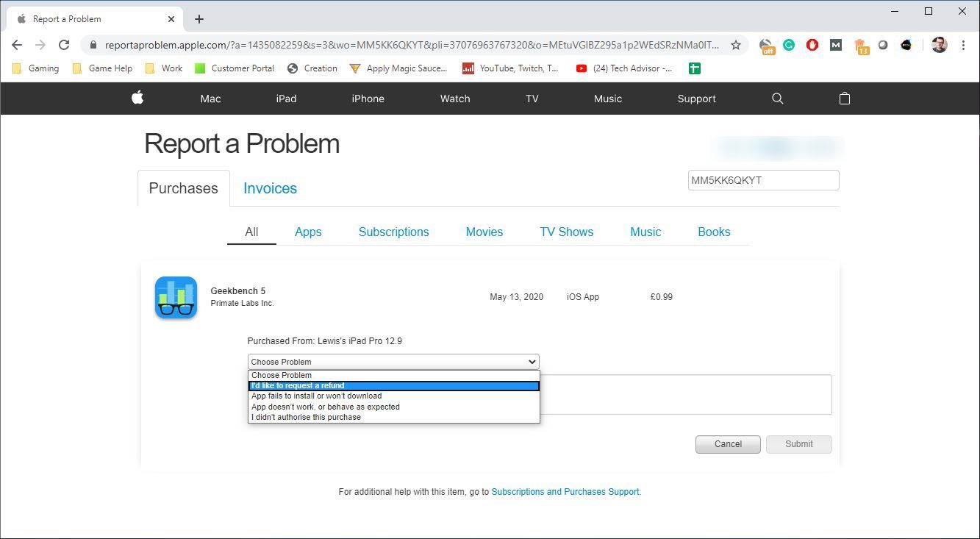Filter purchases by Subscriptions
Screen dimensions: 980x539
click(393, 232)
